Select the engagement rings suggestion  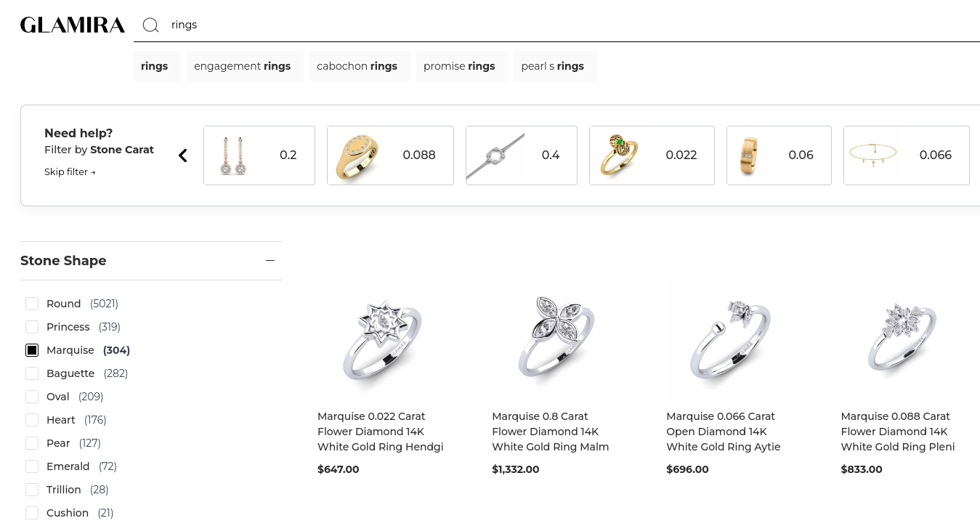tap(243, 66)
